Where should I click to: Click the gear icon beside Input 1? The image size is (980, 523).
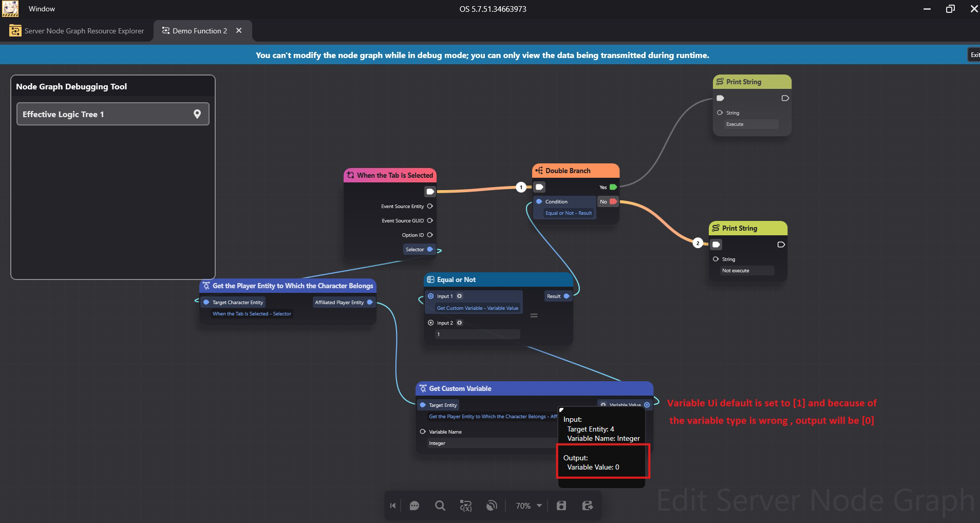click(460, 296)
